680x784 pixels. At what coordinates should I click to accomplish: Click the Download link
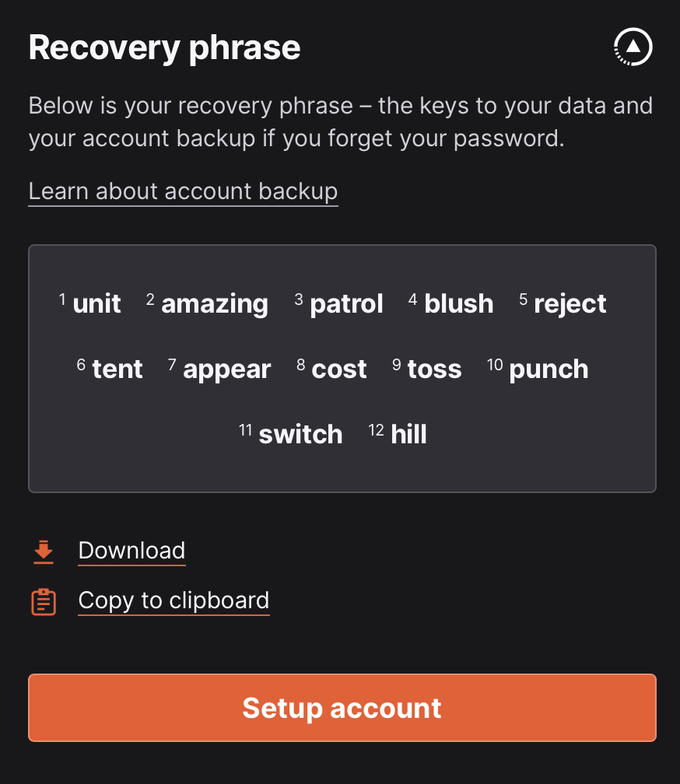pyautogui.click(x=131, y=551)
